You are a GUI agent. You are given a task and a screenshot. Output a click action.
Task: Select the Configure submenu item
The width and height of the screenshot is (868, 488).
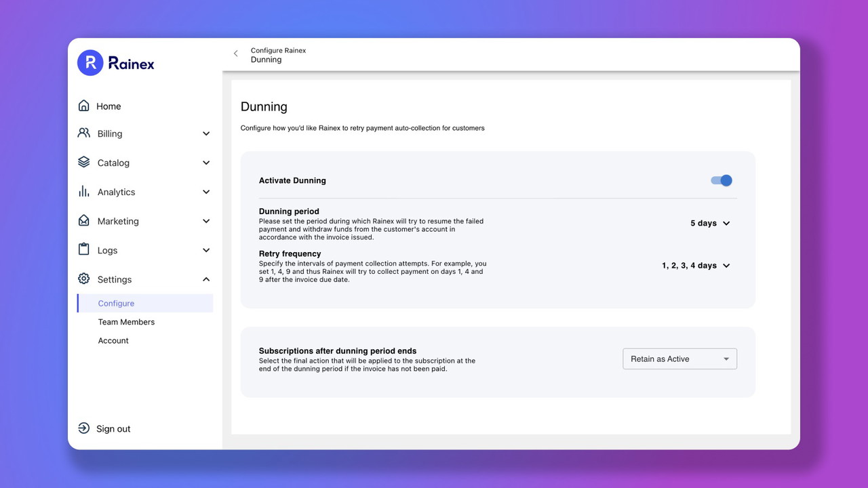[x=116, y=304]
